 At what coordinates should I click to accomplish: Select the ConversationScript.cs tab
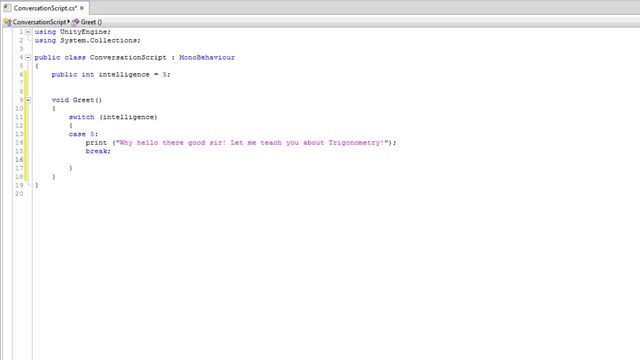[45, 8]
